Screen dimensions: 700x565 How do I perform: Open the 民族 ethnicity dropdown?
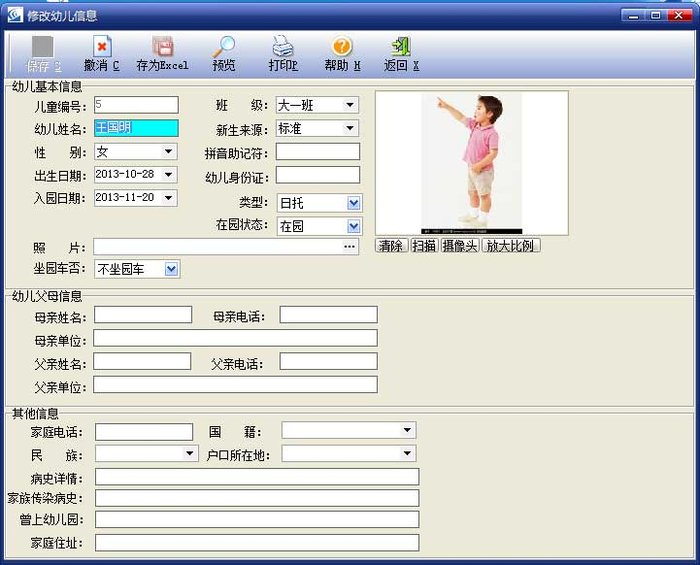pos(190,454)
